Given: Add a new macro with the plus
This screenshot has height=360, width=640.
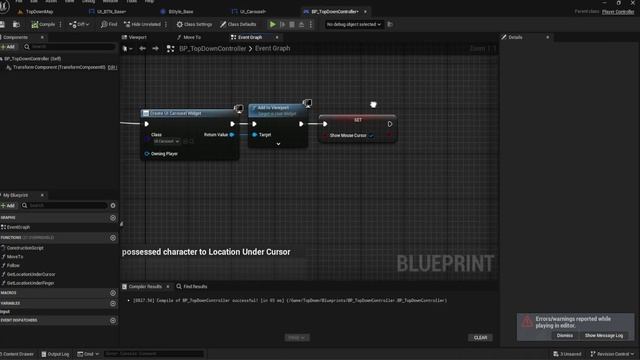Looking at the screenshot, I should click(x=113, y=293).
